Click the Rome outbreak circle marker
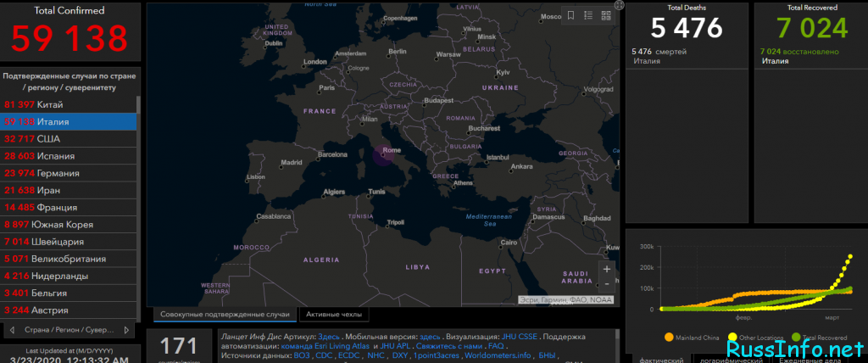The height and width of the screenshot is (363, 868). coord(382,155)
